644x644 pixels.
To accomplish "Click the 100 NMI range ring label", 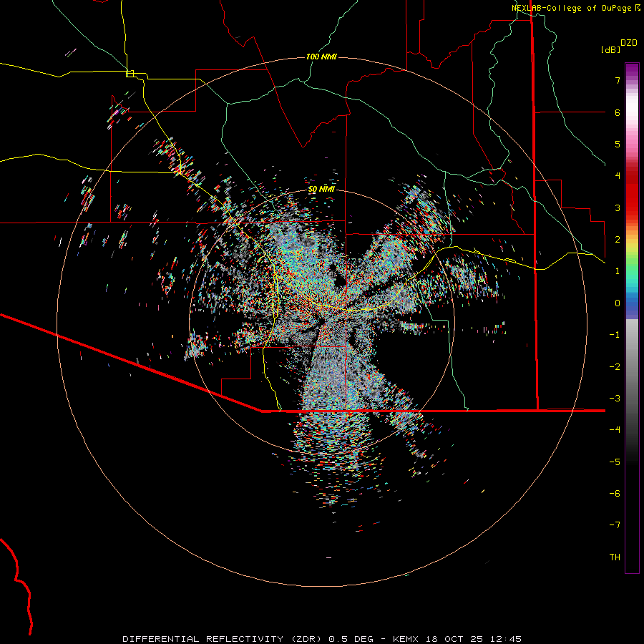I will [321, 57].
